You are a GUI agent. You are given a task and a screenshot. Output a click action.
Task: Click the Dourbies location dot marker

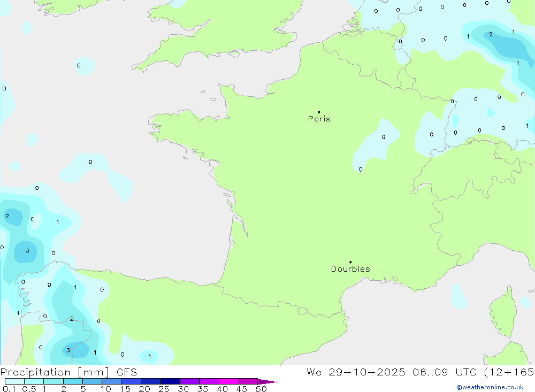[x=350, y=262]
